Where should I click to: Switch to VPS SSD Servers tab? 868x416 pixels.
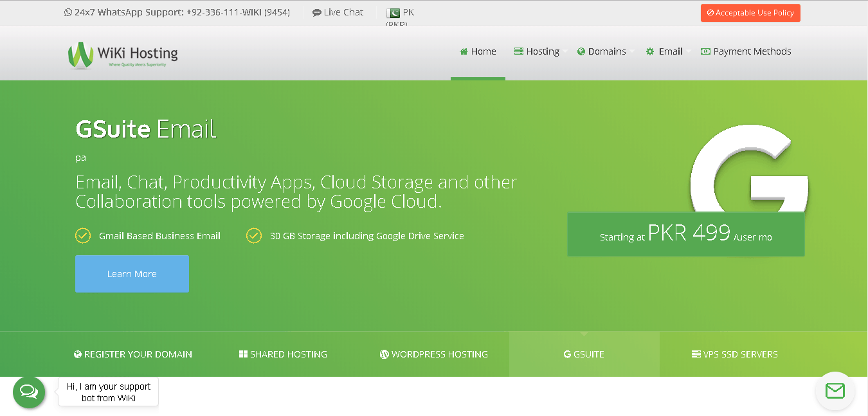click(735, 354)
